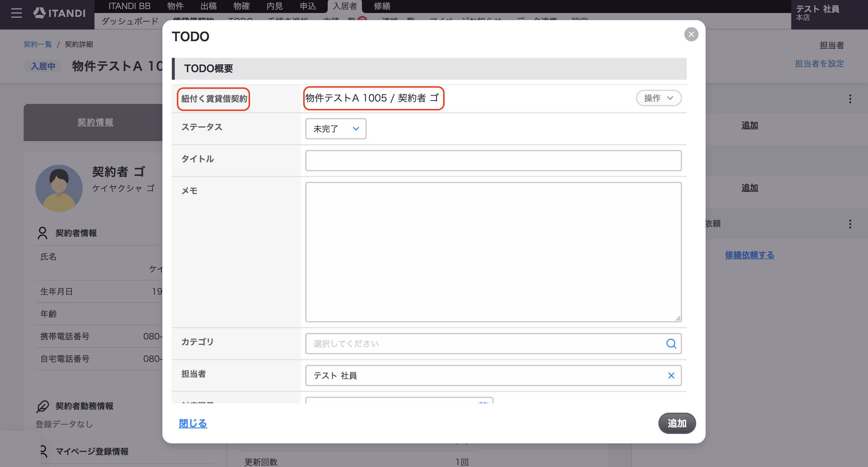Click the メモ text area

(x=493, y=252)
